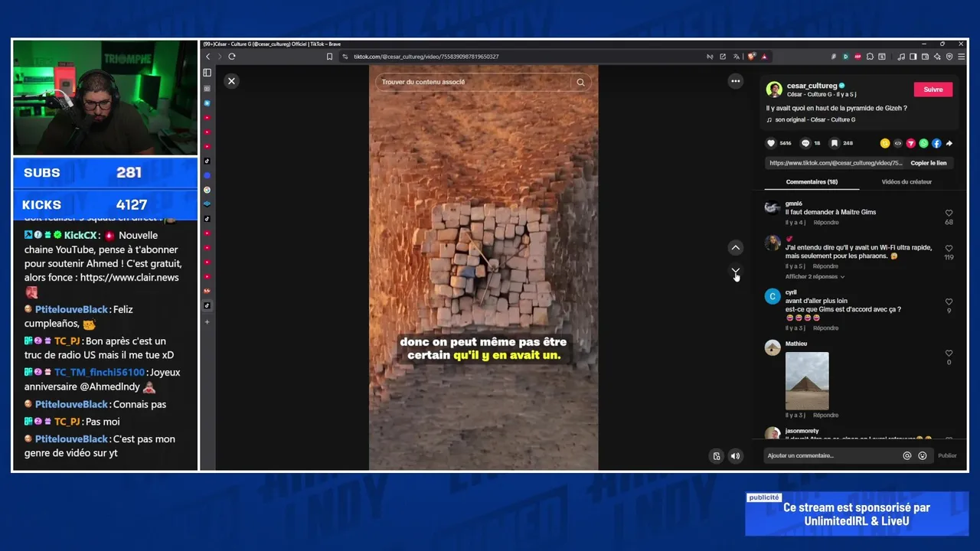
Task: Open the cesar_cultureg creator avatar
Action: click(x=774, y=90)
